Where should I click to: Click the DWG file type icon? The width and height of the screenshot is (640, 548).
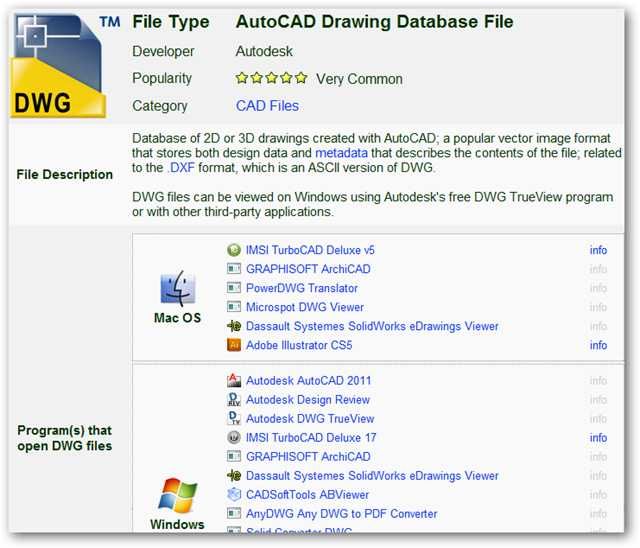(x=58, y=66)
